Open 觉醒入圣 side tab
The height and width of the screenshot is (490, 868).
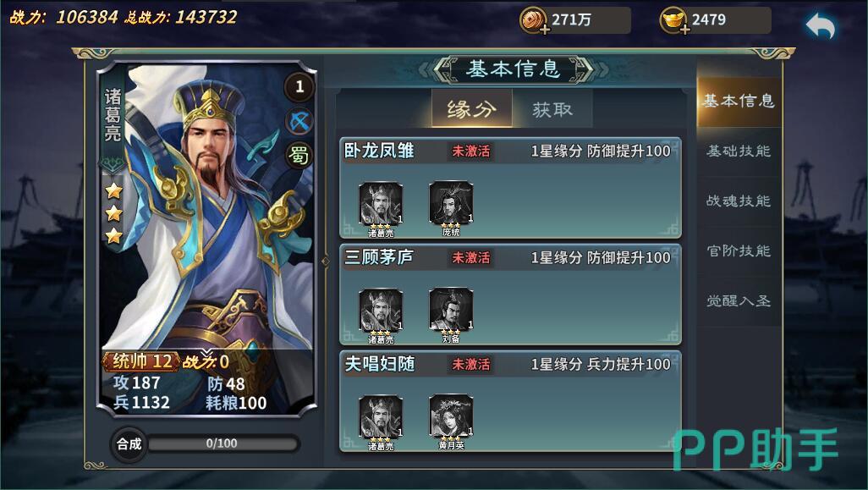[x=739, y=300]
